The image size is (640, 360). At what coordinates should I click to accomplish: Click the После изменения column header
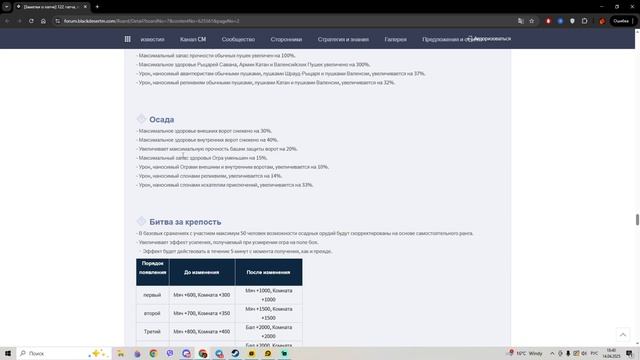(268, 272)
